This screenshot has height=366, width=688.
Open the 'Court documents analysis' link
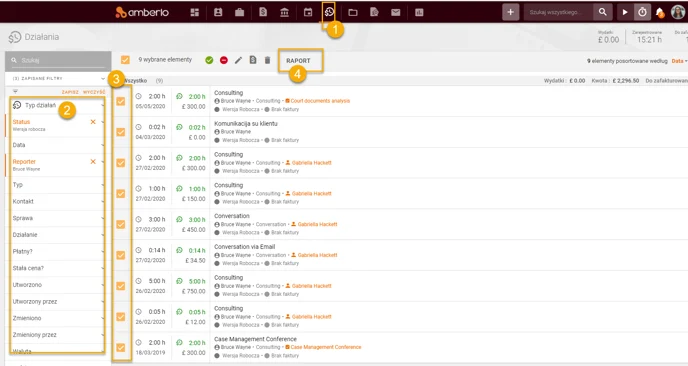320,101
